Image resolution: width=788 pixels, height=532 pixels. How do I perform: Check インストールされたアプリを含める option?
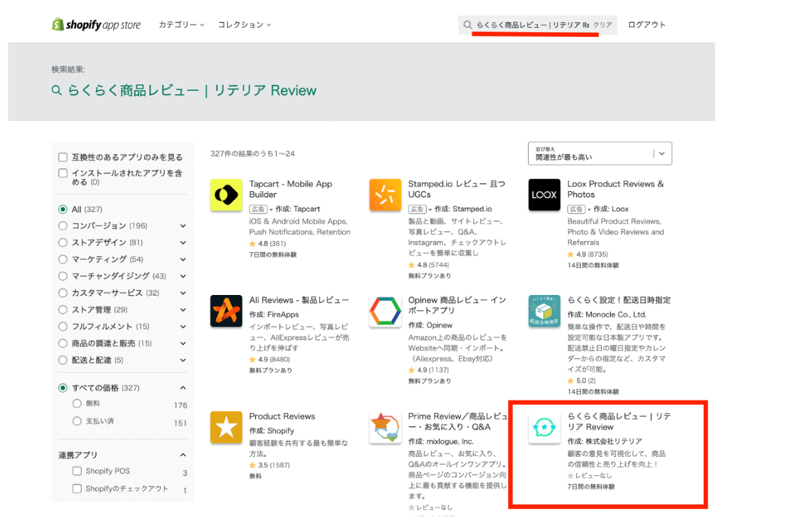pyautogui.click(x=63, y=173)
